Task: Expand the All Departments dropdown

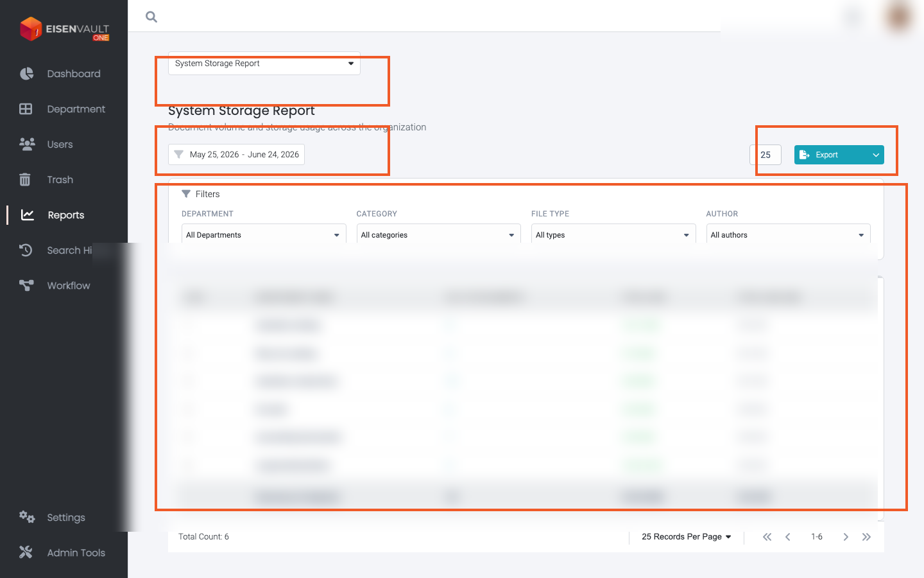Action: pyautogui.click(x=264, y=235)
